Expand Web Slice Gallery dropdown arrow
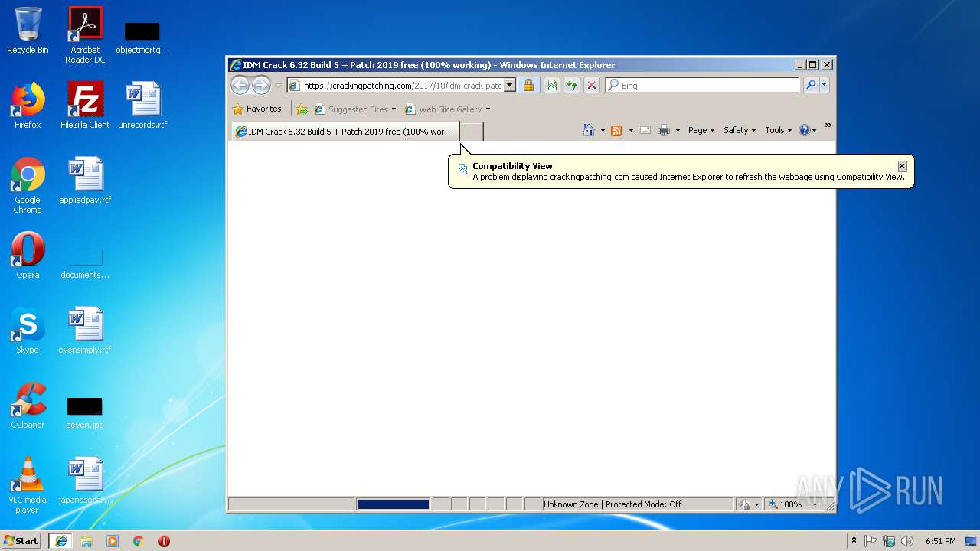 (x=488, y=109)
